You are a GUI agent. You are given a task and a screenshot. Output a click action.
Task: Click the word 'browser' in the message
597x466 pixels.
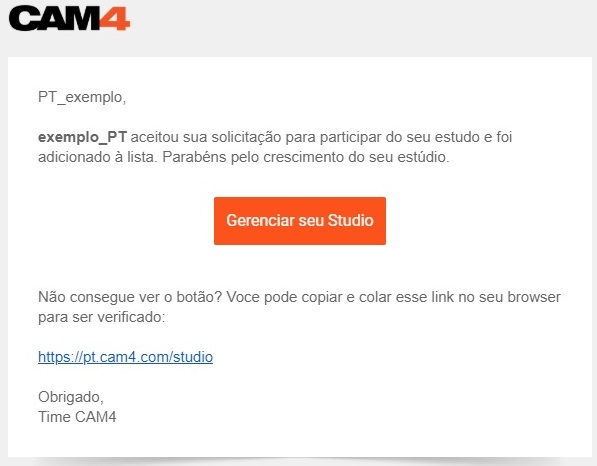(x=534, y=297)
